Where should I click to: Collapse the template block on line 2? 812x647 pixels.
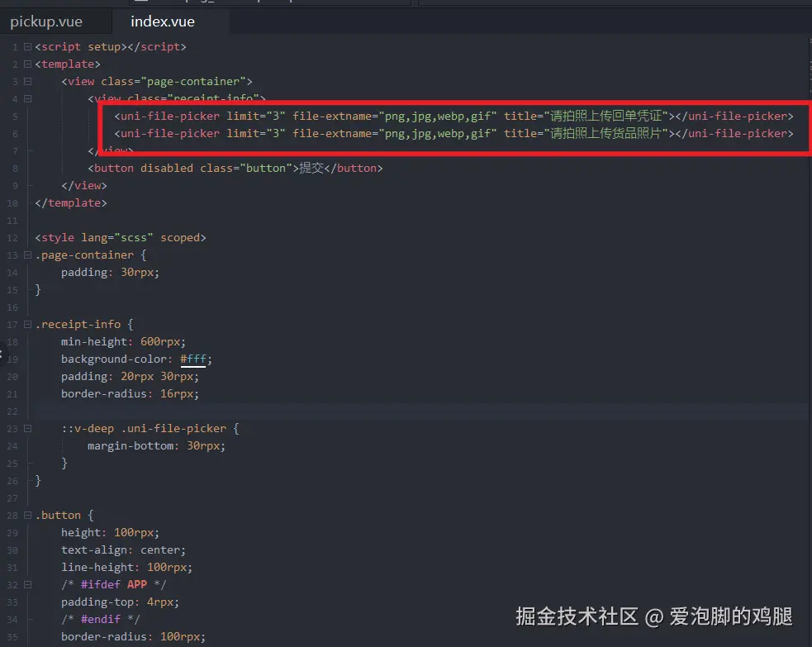[x=27, y=64]
